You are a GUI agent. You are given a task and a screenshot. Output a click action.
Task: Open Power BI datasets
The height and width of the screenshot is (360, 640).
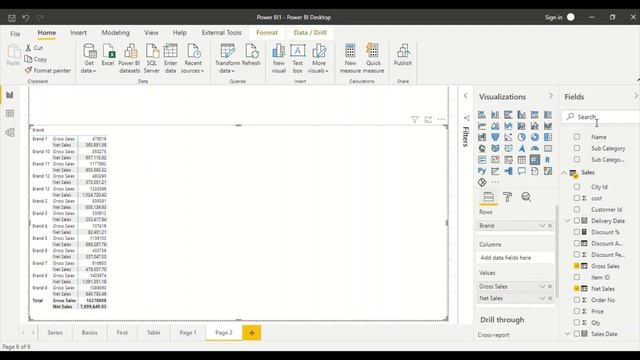[x=129, y=58]
